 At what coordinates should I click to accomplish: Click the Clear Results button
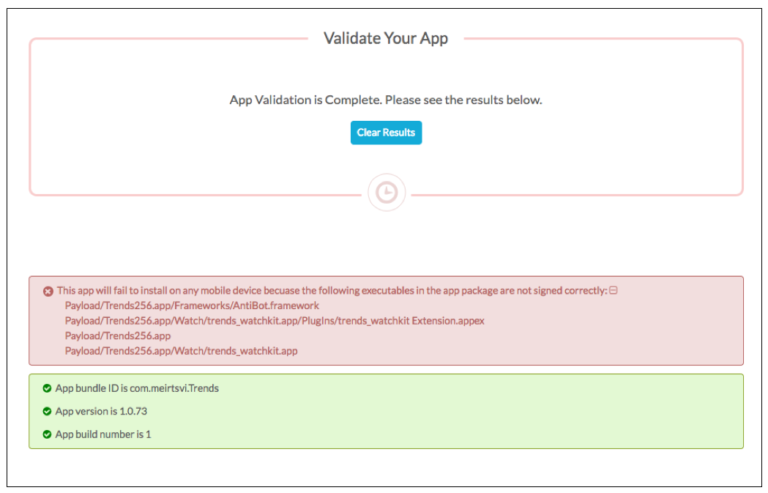point(386,132)
